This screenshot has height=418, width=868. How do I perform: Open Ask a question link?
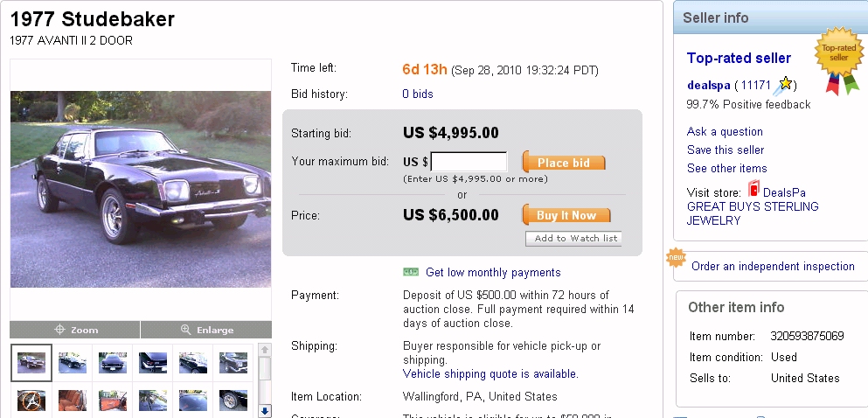tap(725, 131)
